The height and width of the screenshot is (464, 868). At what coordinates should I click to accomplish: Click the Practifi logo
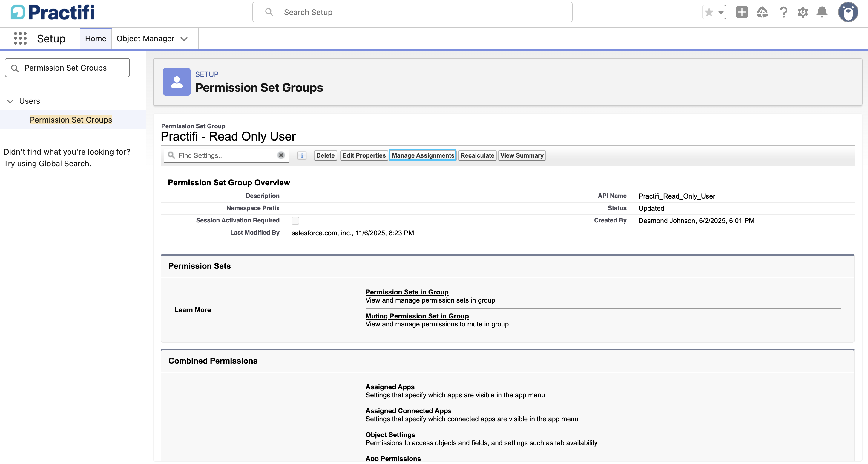coord(53,12)
